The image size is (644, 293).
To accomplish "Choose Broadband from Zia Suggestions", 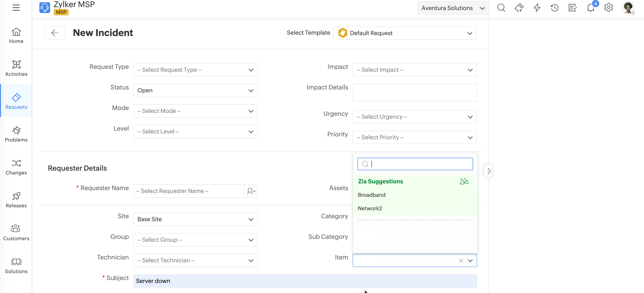I will coord(371,195).
